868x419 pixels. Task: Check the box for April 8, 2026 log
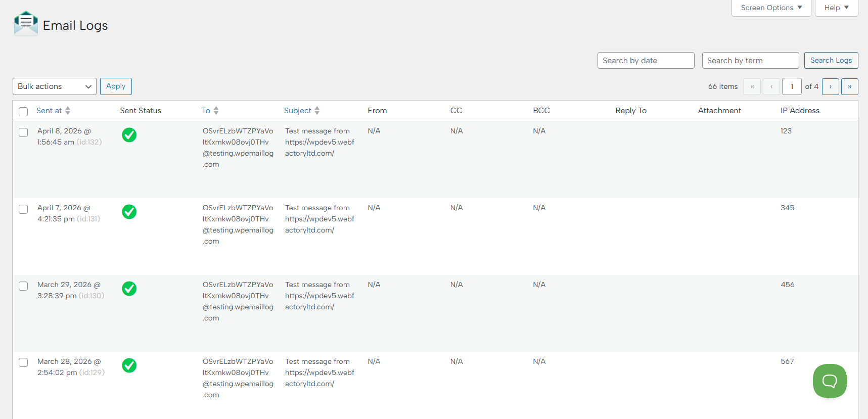coord(23,132)
